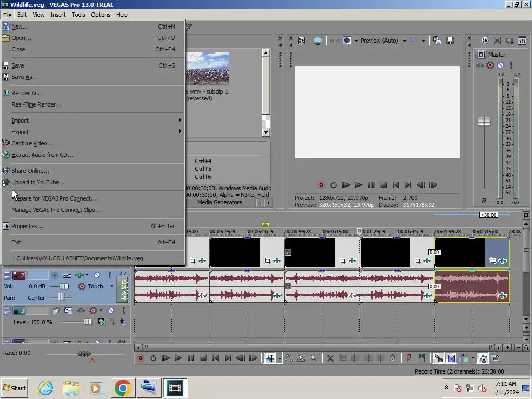Click the Delete (red X) timeline icon
This screenshot has width=532, height=399.
(330, 358)
